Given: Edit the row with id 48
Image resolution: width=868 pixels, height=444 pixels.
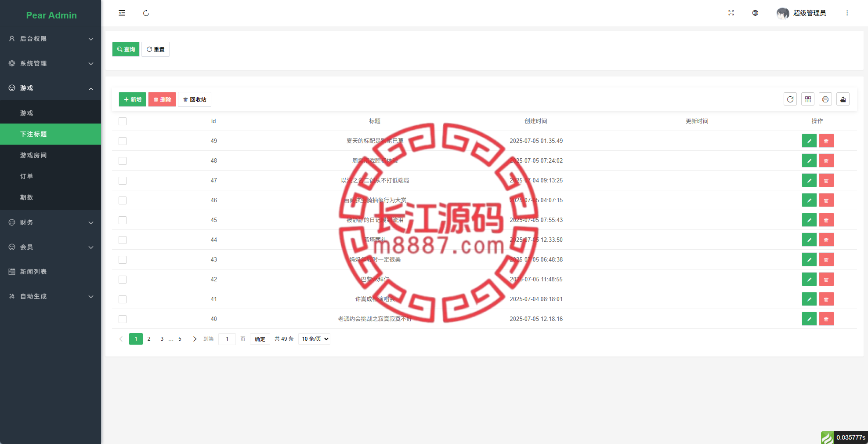Looking at the screenshot, I should (809, 161).
